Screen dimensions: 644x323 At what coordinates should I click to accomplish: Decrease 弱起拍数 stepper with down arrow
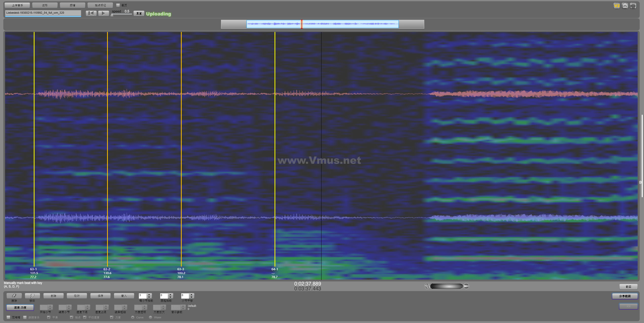point(171,297)
